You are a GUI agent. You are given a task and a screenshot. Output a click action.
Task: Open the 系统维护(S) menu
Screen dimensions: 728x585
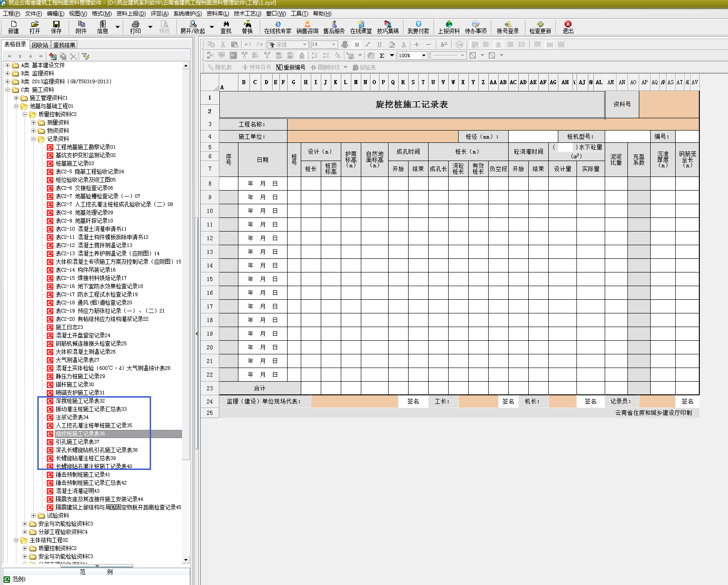tap(187, 14)
